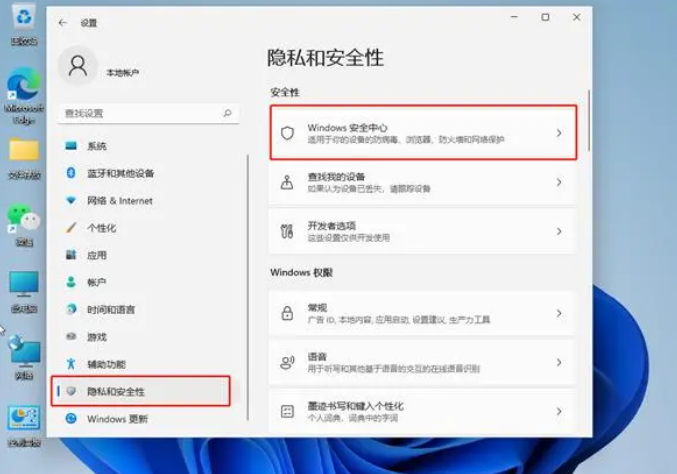Expand 查找我的设备 with its chevron
Screen dimensions: 677x474
point(559,182)
